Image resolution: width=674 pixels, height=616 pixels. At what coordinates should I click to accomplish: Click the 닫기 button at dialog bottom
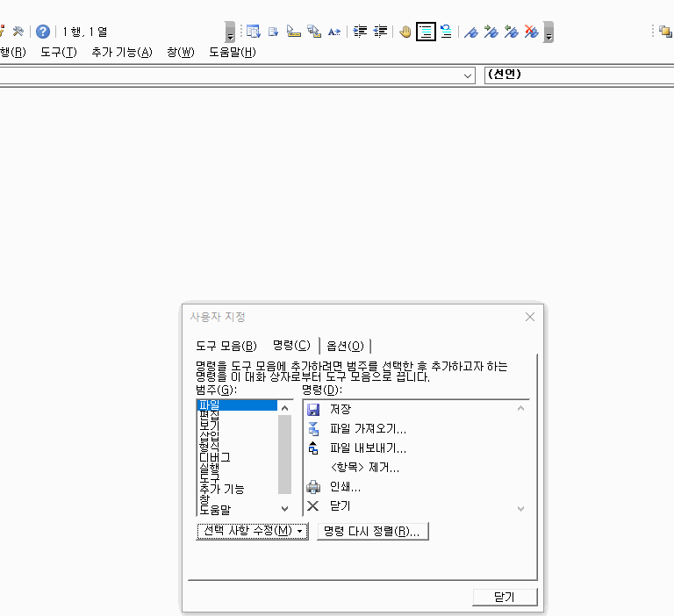[505, 597]
